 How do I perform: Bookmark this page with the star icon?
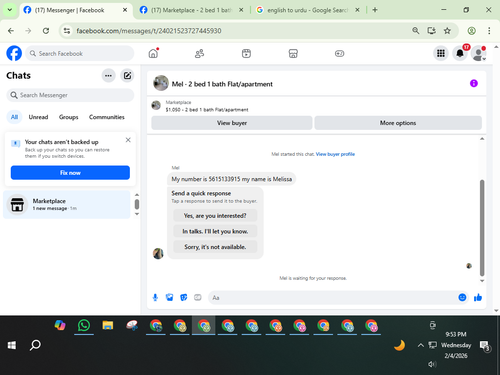coord(447,31)
